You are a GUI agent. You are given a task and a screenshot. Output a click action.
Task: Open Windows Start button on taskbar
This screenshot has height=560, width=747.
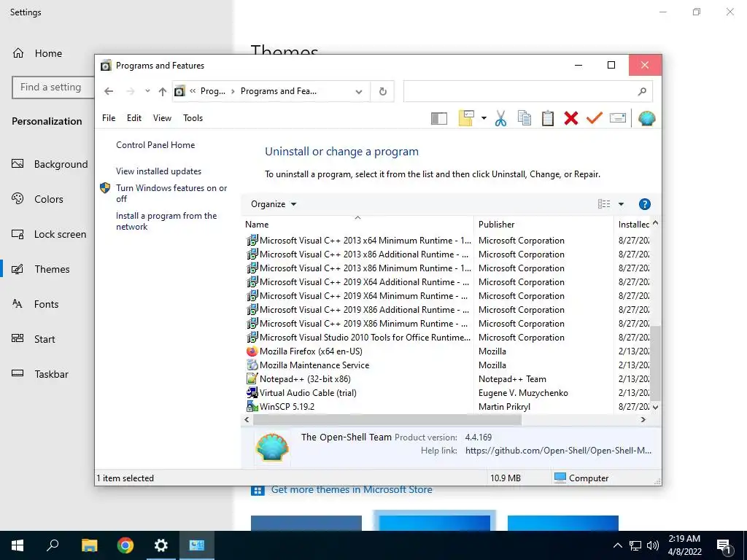pos(18,545)
